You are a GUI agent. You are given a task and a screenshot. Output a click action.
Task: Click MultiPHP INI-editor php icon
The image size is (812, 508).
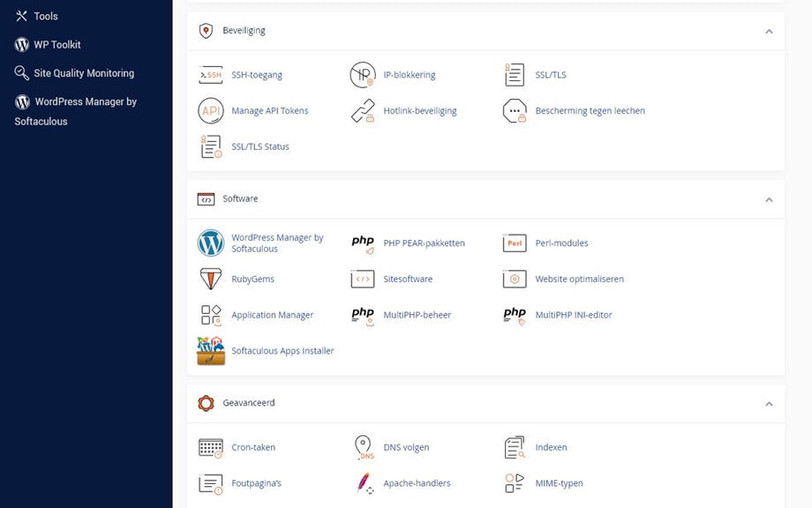point(515,316)
